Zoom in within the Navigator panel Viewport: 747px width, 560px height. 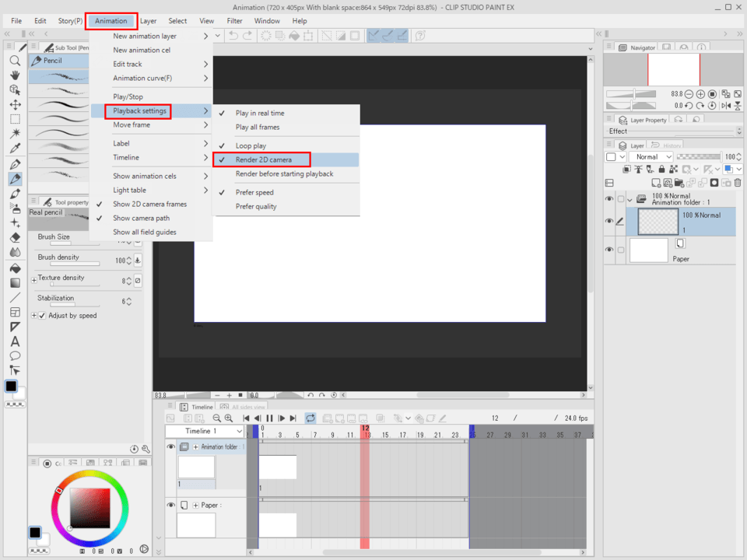click(x=700, y=94)
